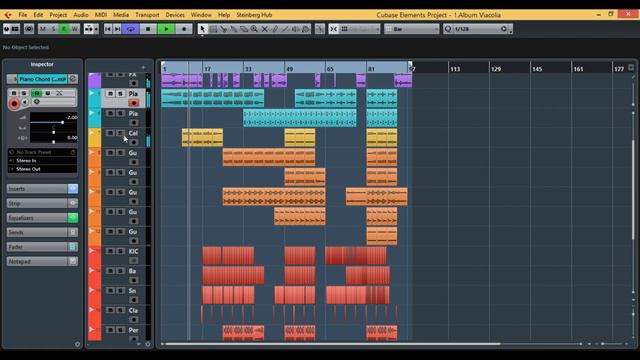Select the Color tool in toolbar
Viewport: 640px width, 360px height.
click(x=305, y=29)
